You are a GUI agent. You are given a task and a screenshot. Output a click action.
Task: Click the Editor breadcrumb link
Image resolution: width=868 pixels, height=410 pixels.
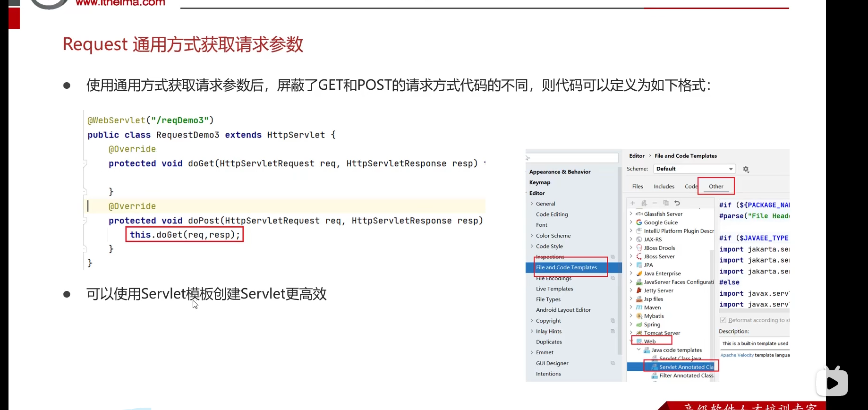coord(637,156)
